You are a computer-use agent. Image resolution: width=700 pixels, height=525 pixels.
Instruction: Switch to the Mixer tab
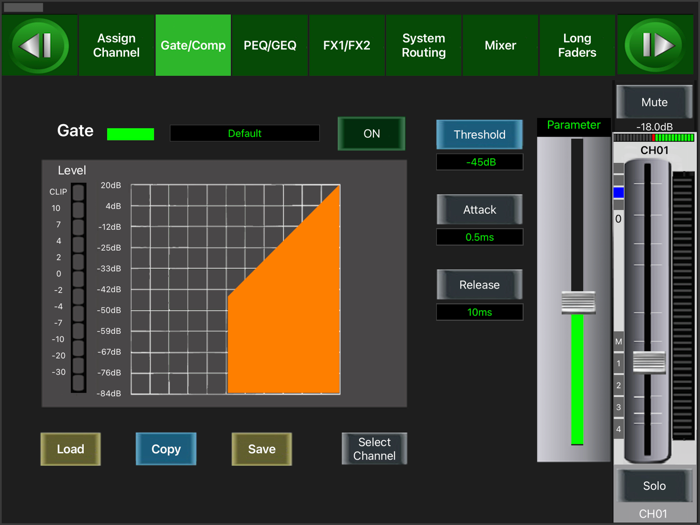[500, 45]
